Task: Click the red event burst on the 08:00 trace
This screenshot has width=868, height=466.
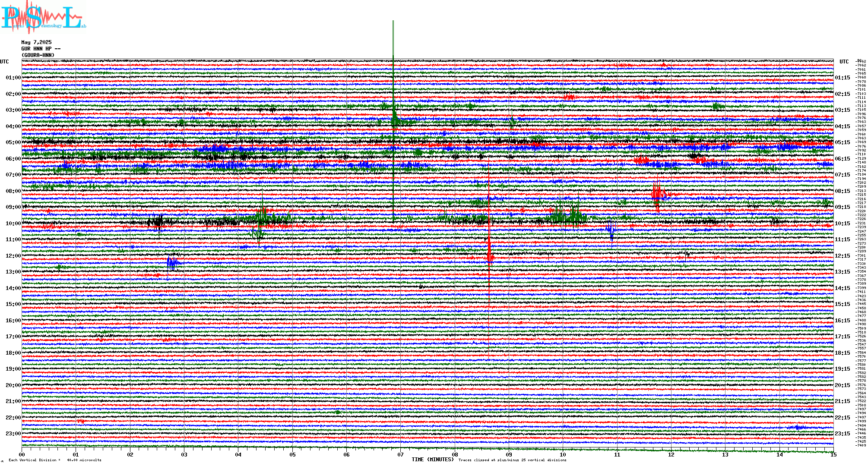Action: [658, 193]
